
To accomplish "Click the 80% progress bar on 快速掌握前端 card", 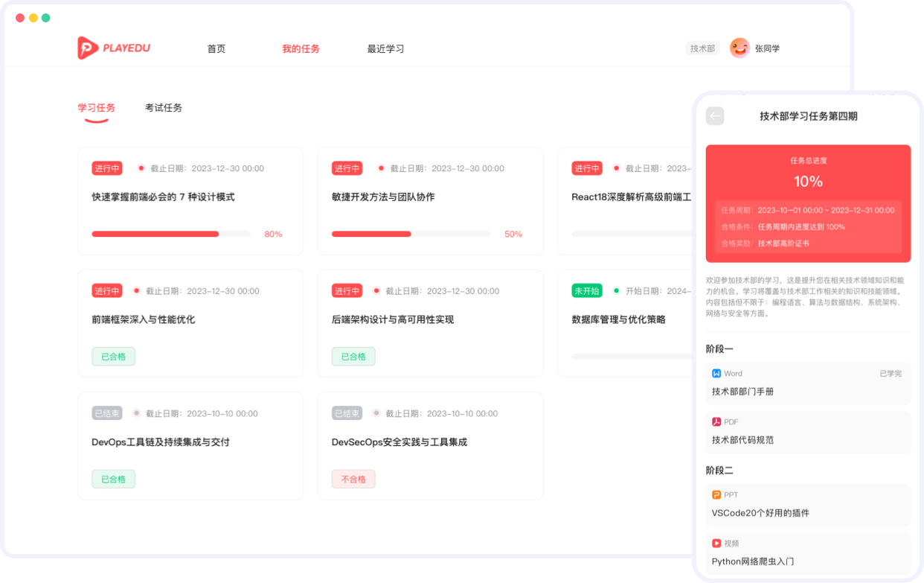I will (170, 234).
